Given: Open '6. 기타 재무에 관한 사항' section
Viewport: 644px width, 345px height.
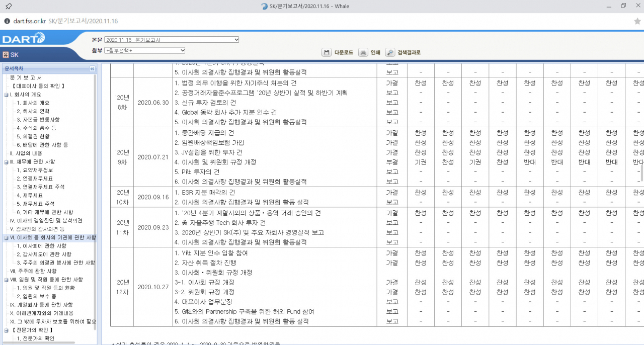Looking at the screenshot, I should pyautogui.click(x=44, y=212).
